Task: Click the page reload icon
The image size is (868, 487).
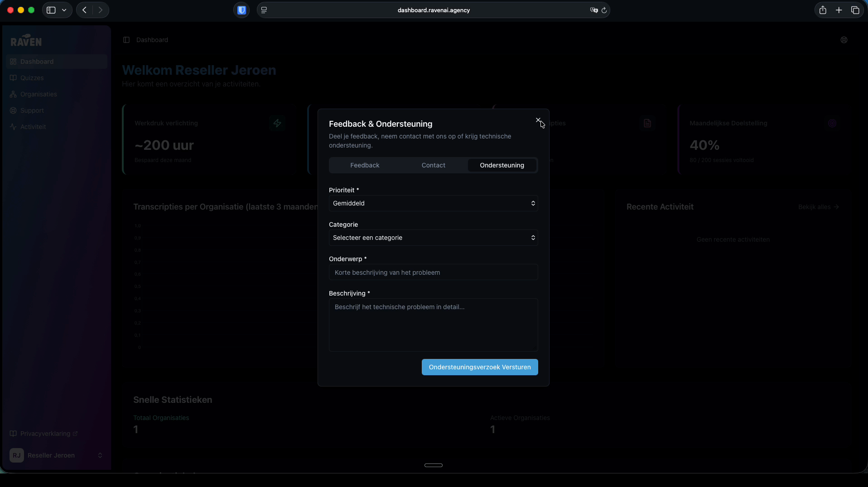Action: (x=604, y=10)
